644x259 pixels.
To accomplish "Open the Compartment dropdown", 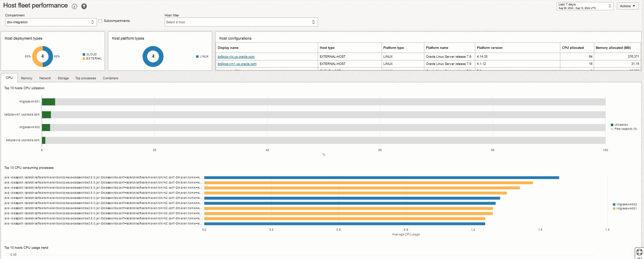I will click(x=50, y=22).
